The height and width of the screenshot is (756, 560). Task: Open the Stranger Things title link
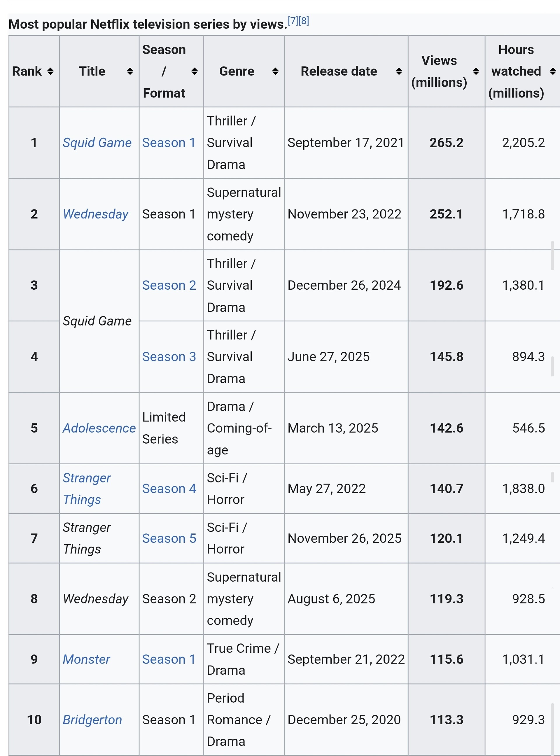[87, 489]
